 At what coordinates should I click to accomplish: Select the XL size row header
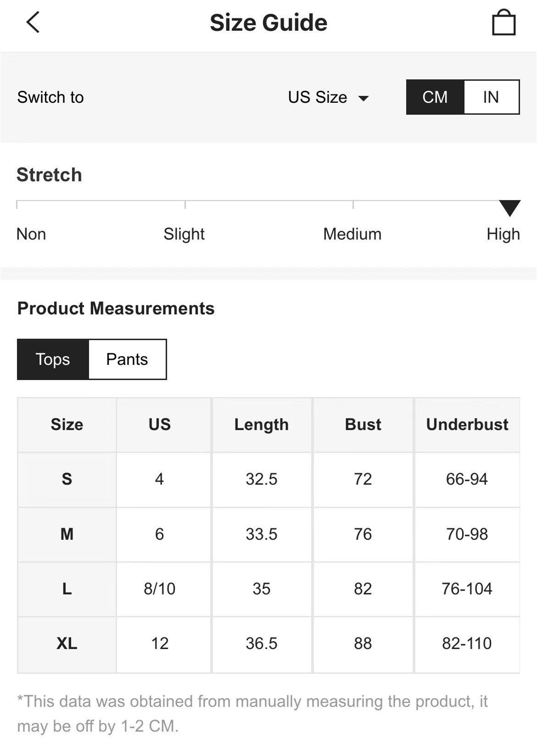click(67, 644)
